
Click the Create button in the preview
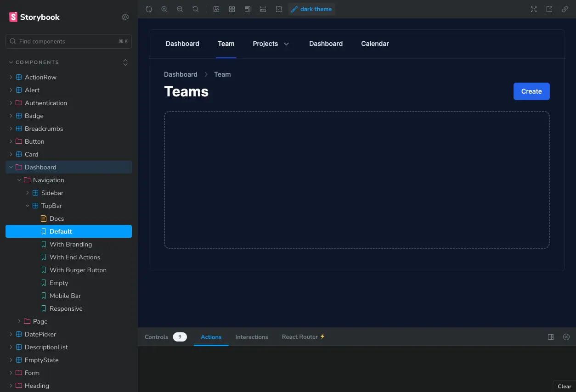coord(531,91)
